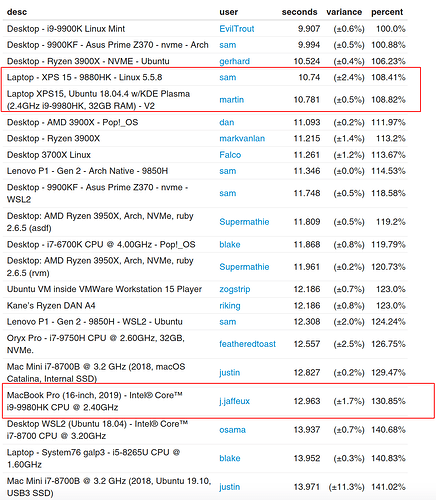Open EvilTrout user link
The image size is (436, 500).
coord(237,29)
